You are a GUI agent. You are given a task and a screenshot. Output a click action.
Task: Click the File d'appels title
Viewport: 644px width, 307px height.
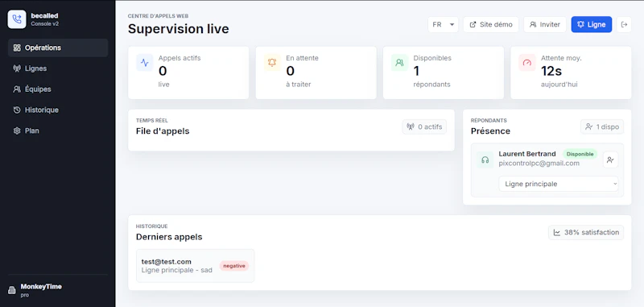163,131
